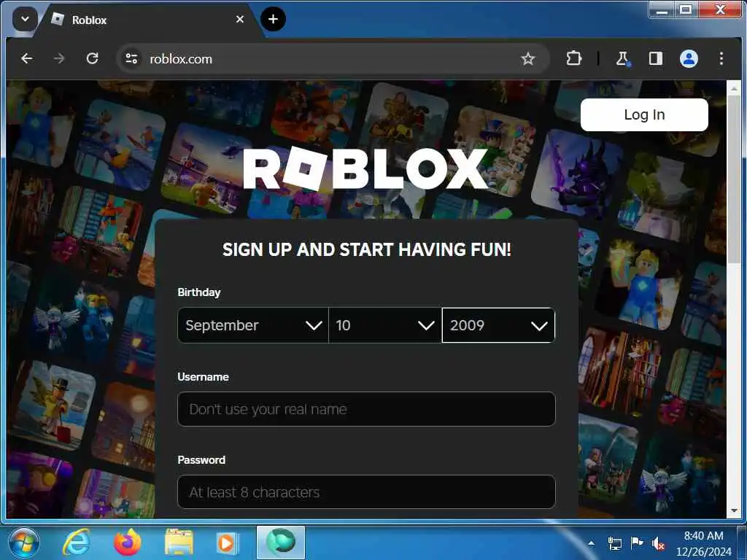Open Chrome three-dot menu
Viewport: 747px width, 560px height.
pyautogui.click(x=721, y=58)
